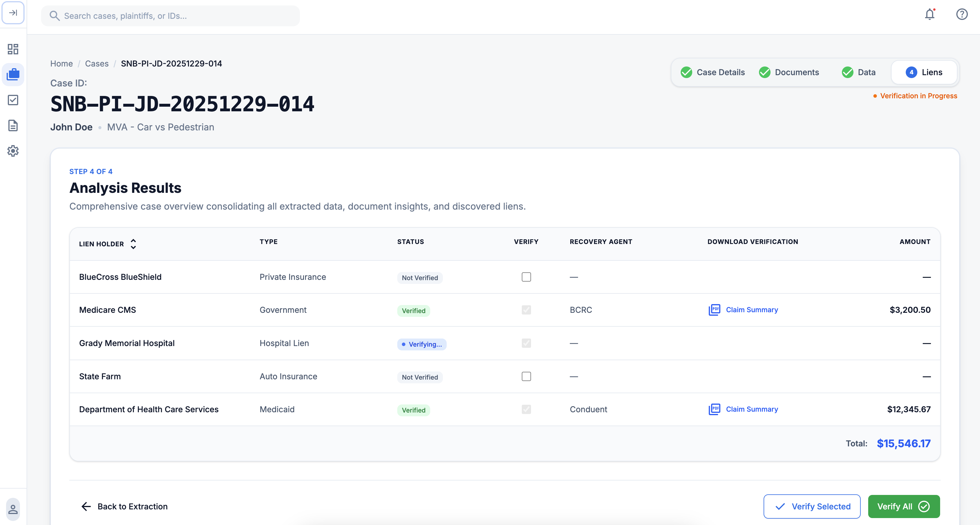Screen dimensions: 980x525
Task: Click the verified checkbox for Grady Memorial Hospital
Action: (x=526, y=343)
